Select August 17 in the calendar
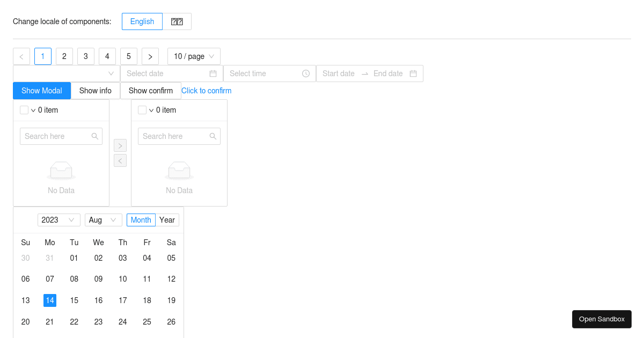This screenshot has height=338, width=644. (x=123, y=300)
